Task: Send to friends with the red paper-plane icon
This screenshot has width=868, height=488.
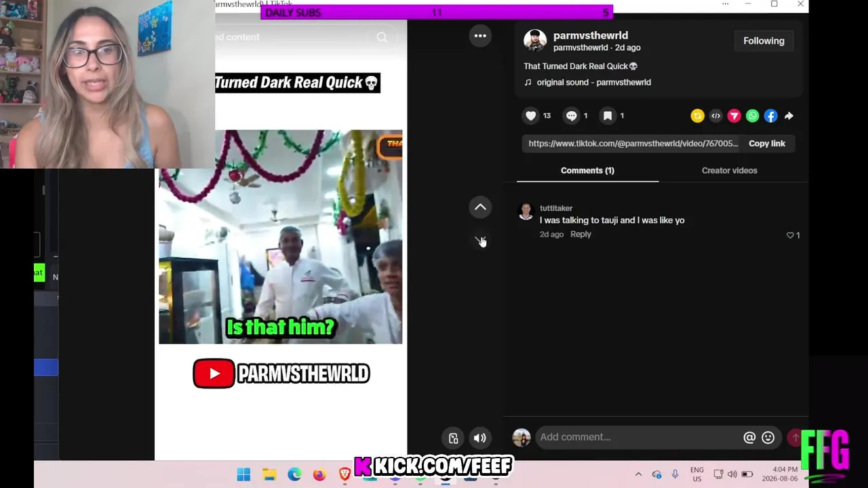Action: pyautogui.click(x=734, y=116)
